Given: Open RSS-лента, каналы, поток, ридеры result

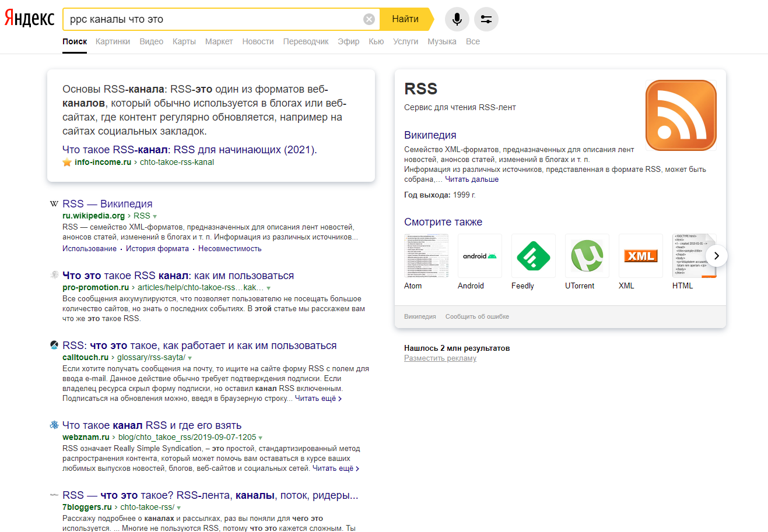Looking at the screenshot, I should [210, 495].
